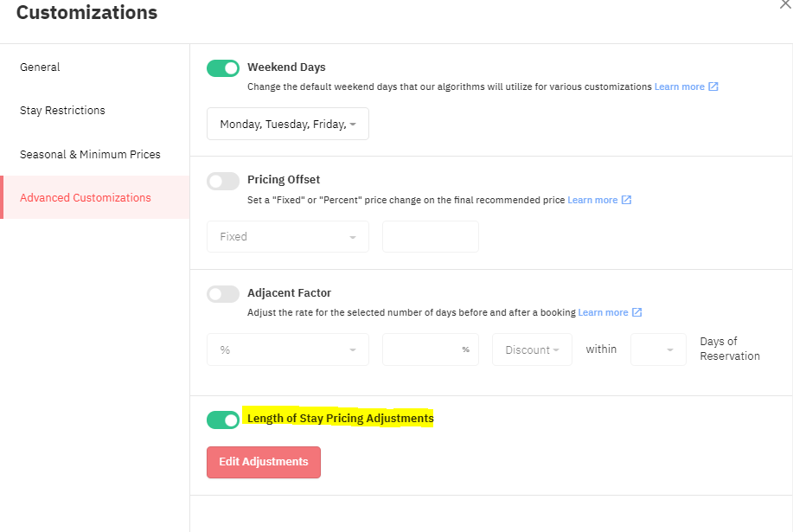
Task: Switch to Seasonal & Minimum Prices
Action: point(90,154)
